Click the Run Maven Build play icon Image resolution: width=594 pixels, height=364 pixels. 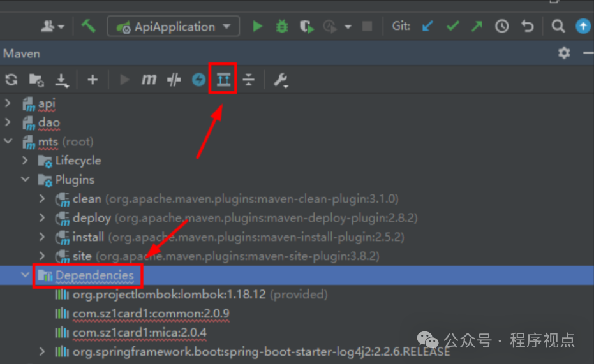pyautogui.click(x=124, y=80)
